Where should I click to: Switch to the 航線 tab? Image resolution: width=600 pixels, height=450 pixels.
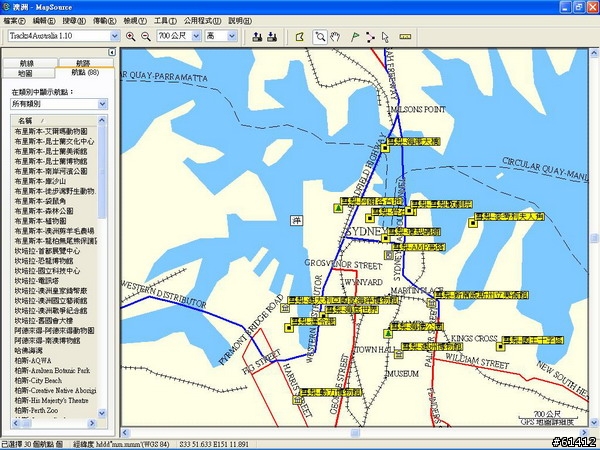click(30, 63)
